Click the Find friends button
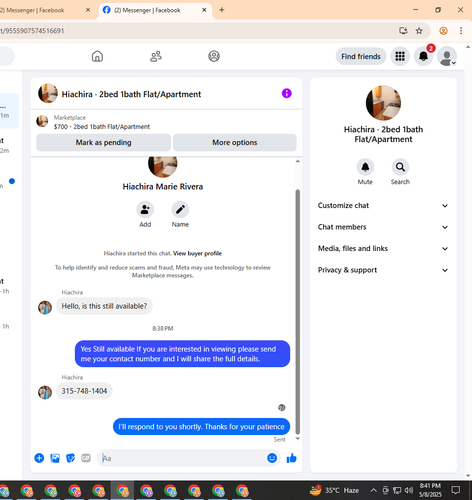Image resolution: width=472 pixels, height=500 pixels. tap(361, 56)
